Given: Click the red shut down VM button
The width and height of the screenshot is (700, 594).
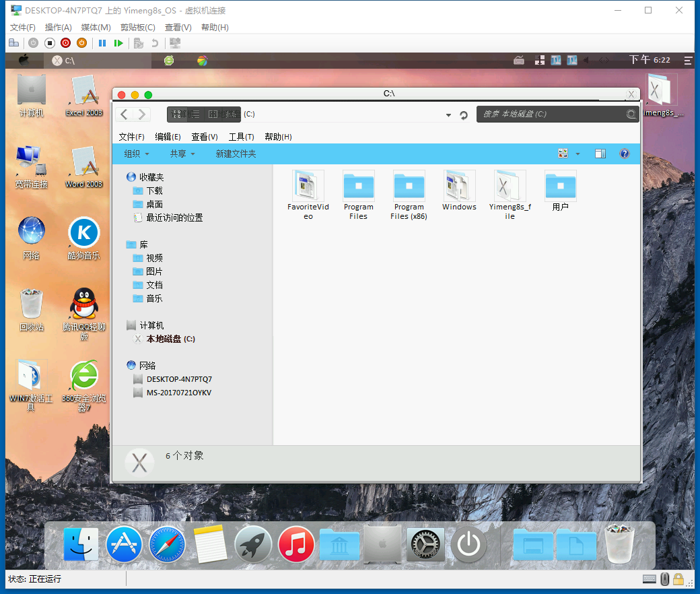Looking at the screenshot, I should pos(65,43).
